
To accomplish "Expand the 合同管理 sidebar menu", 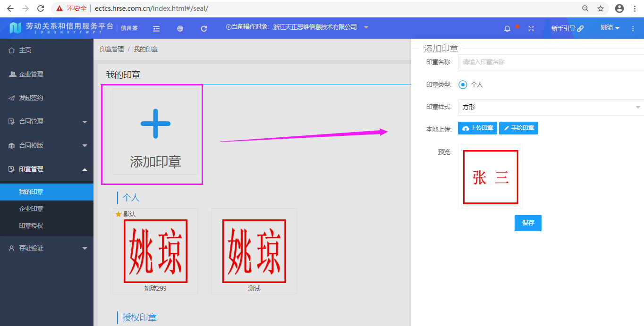I will coord(31,121).
